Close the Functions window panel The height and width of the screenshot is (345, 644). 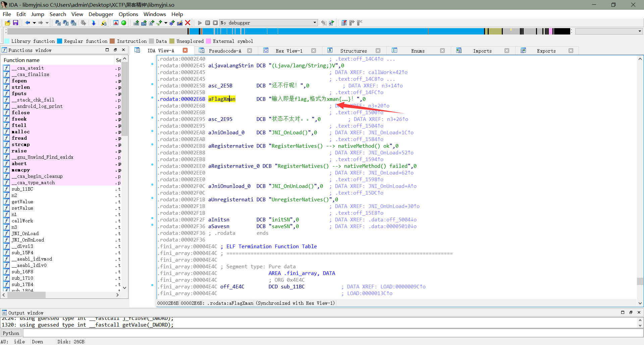point(123,50)
